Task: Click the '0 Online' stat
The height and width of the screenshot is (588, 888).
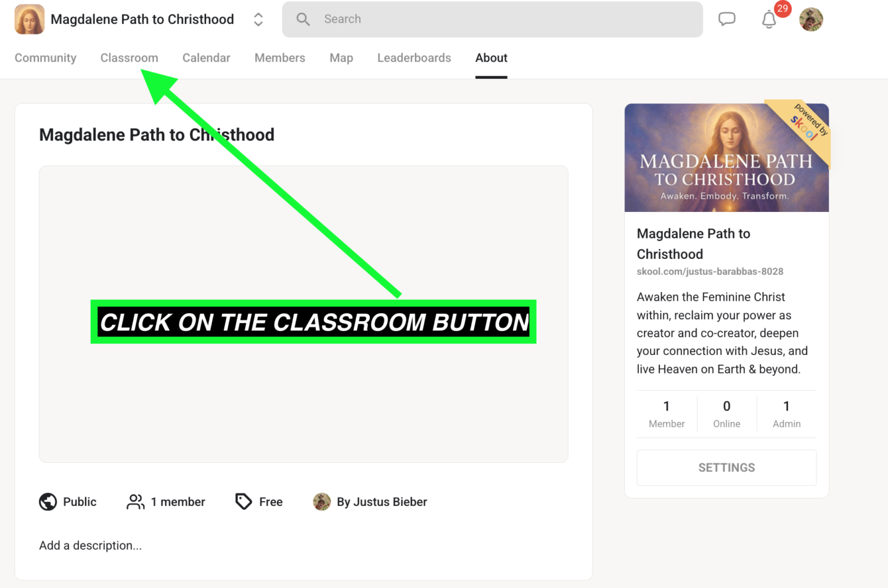Action: point(726,414)
